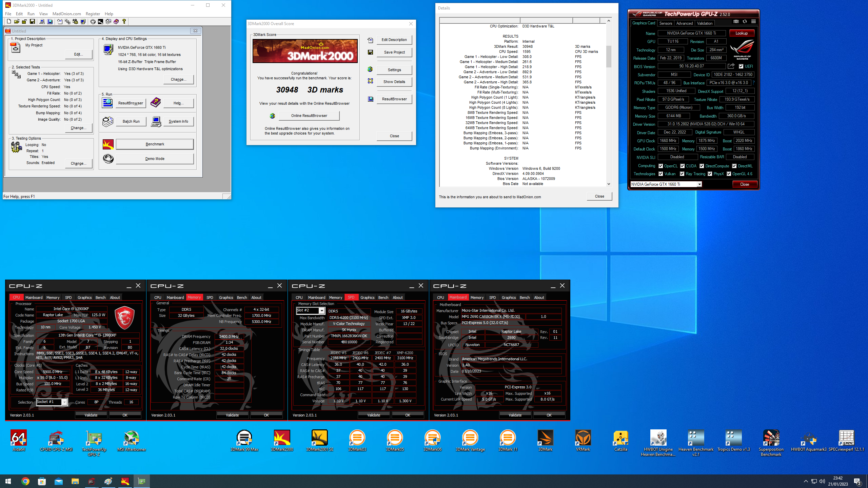This screenshot has height=488, width=868.
Task: Toggle UEFI checkbox in GPU-Z
Action: (741, 66)
